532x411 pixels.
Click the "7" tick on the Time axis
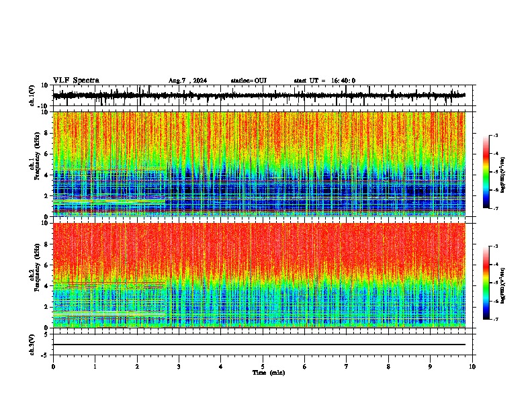[347, 367]
